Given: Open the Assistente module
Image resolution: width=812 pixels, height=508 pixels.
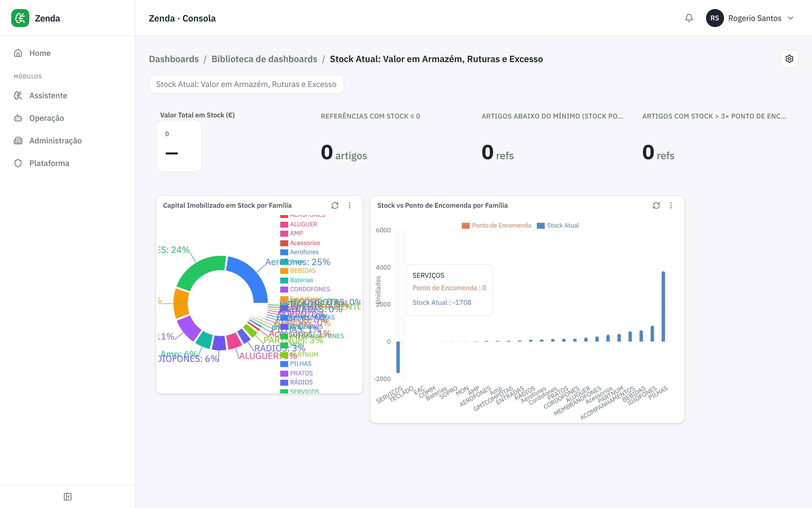Looking at the screenshot, I should (67, 95).
